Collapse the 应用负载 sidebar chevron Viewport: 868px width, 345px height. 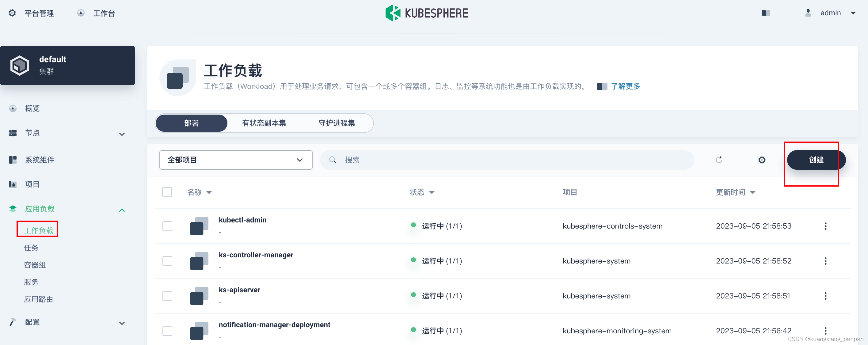(122, 210)
